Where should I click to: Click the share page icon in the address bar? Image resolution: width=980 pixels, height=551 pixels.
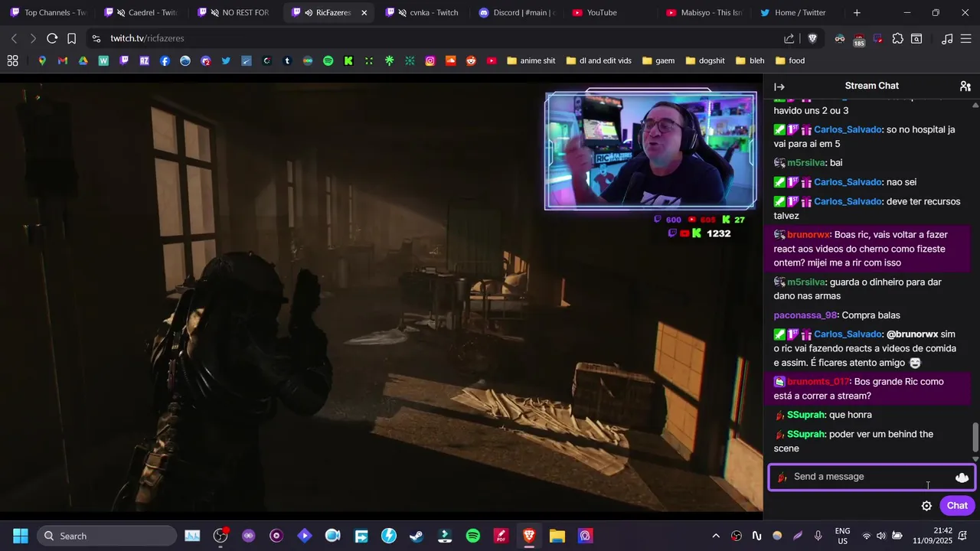click(x=789, y=38)
